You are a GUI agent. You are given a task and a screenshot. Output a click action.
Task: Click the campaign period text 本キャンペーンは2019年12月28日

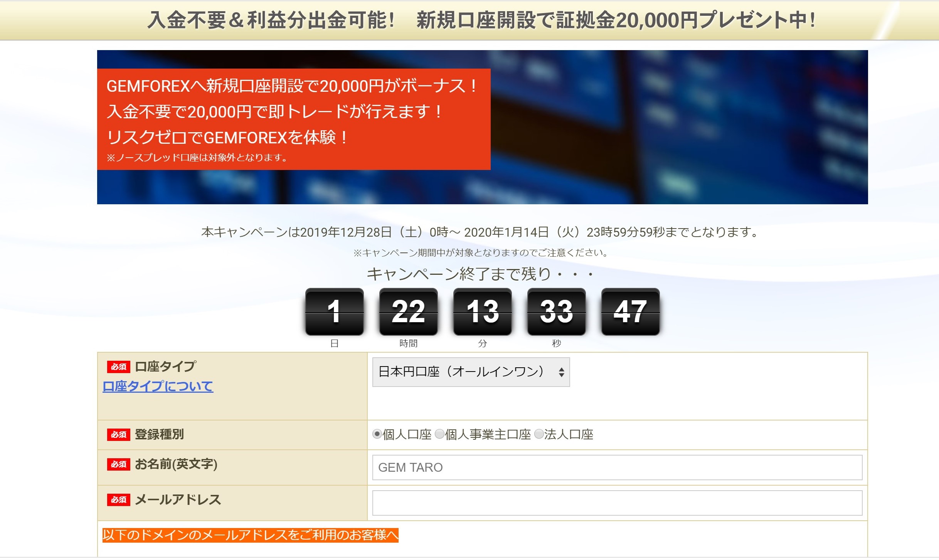[480, 232]
